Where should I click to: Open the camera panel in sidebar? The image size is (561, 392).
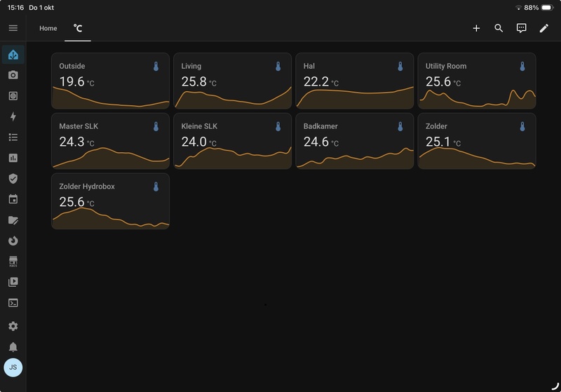(x=13, y=75)
